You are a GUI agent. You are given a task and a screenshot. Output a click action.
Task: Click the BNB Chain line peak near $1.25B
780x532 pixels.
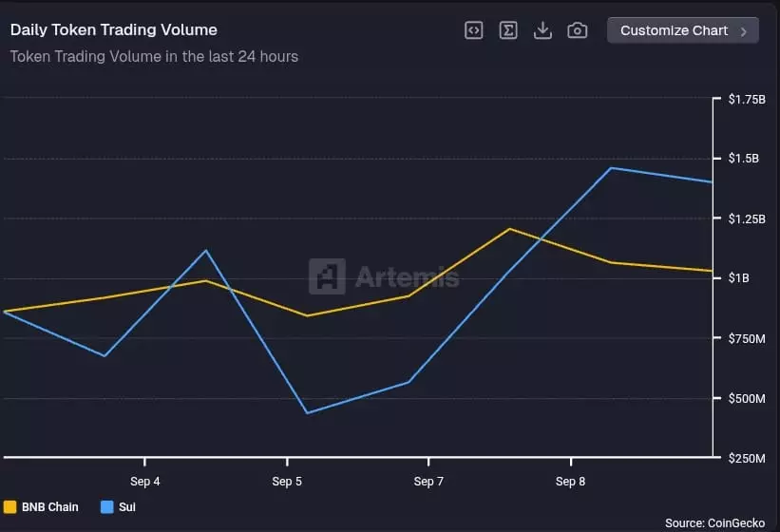[509, 229]
